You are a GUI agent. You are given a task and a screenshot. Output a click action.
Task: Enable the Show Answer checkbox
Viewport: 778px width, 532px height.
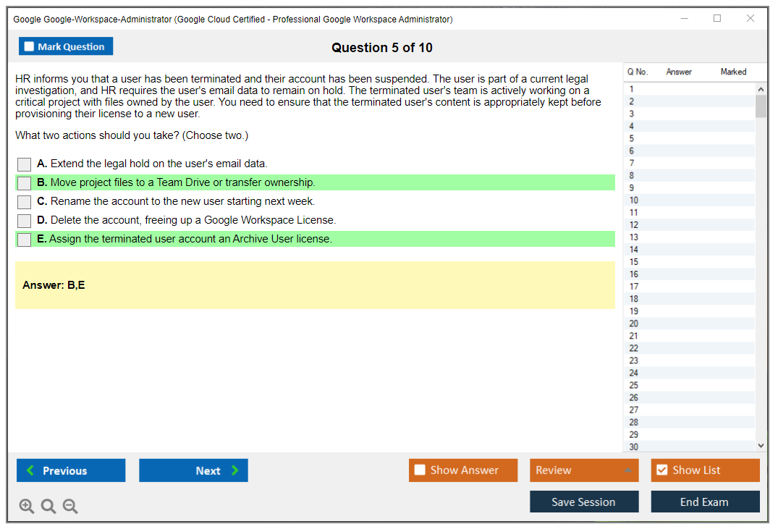coord(420,470)
